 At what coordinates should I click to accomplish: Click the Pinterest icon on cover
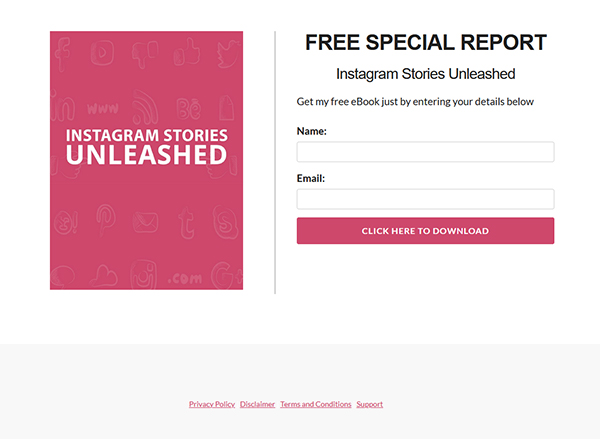click(x=105, y=219)
